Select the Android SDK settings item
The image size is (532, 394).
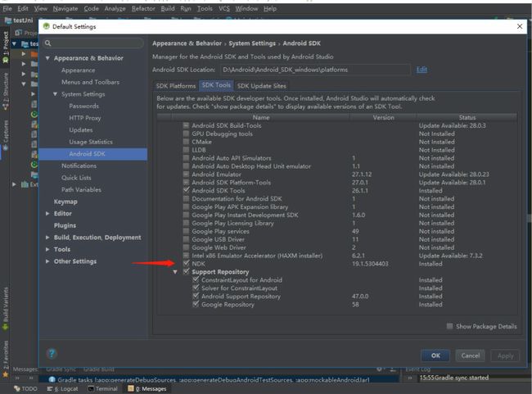(x=93, y=154)
